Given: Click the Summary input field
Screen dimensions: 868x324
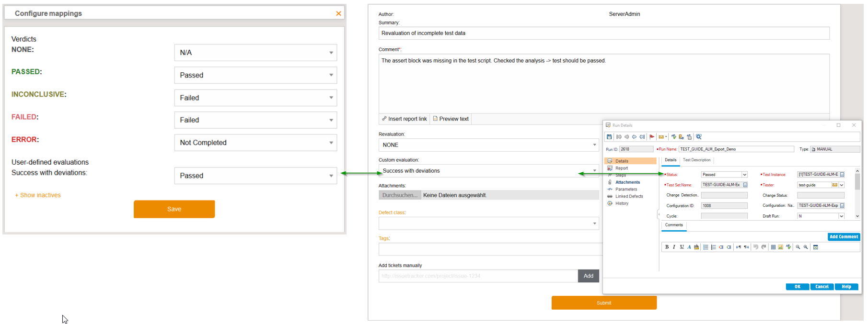Looking at the screenshot, I should pos(604,33).
